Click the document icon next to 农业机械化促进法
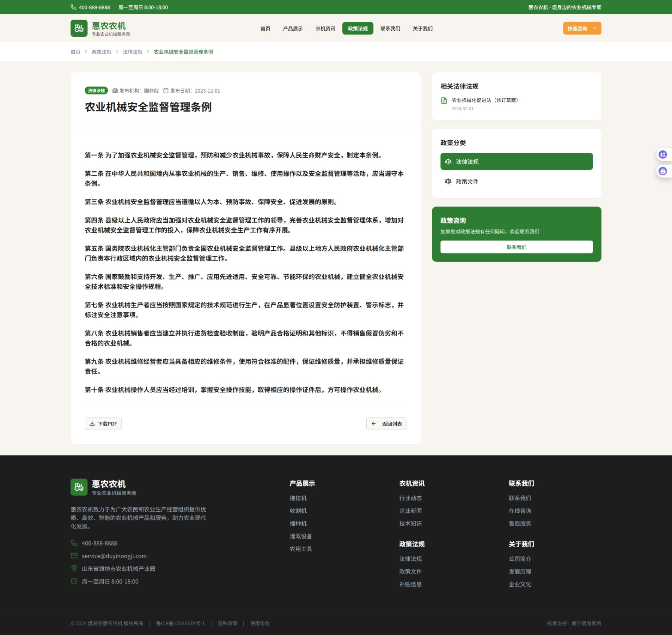The width and height of the screenshot is (672, 635). [444, 100]
